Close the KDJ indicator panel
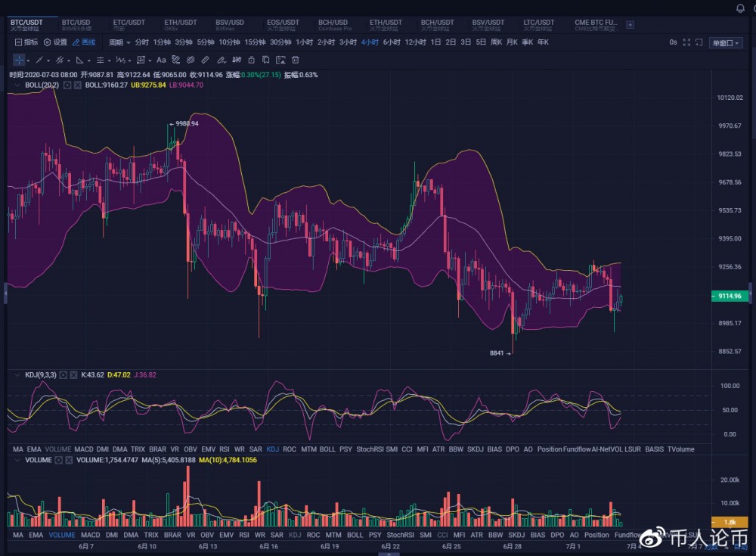This screenshot has width=756, height=556. pyautogui.click(x=74, y=374)
